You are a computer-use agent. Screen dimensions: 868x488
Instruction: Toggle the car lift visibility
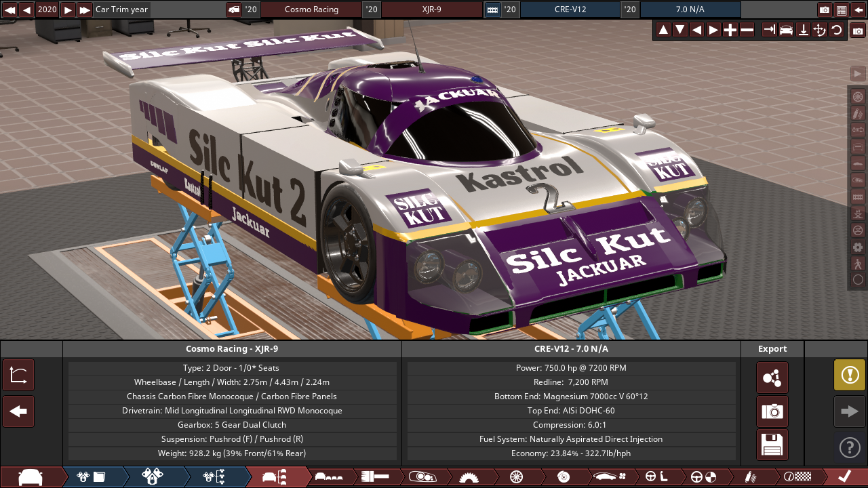pos(858,213)
